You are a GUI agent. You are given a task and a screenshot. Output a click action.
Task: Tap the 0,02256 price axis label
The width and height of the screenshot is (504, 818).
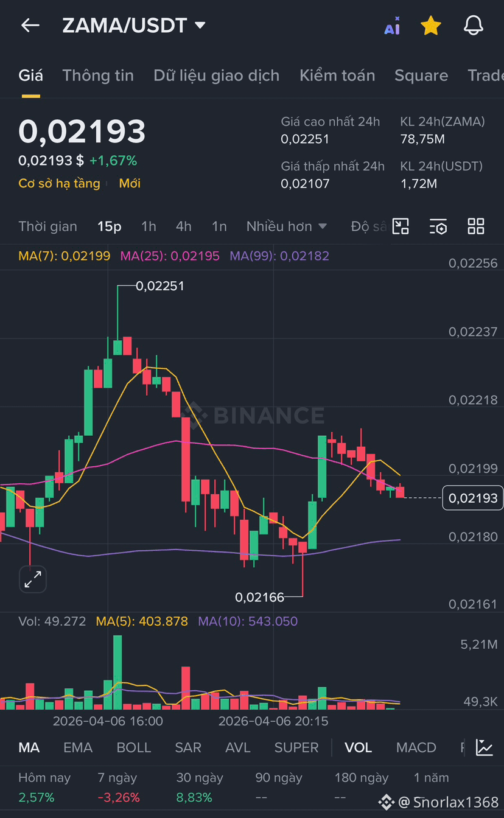tap(473, 263)
